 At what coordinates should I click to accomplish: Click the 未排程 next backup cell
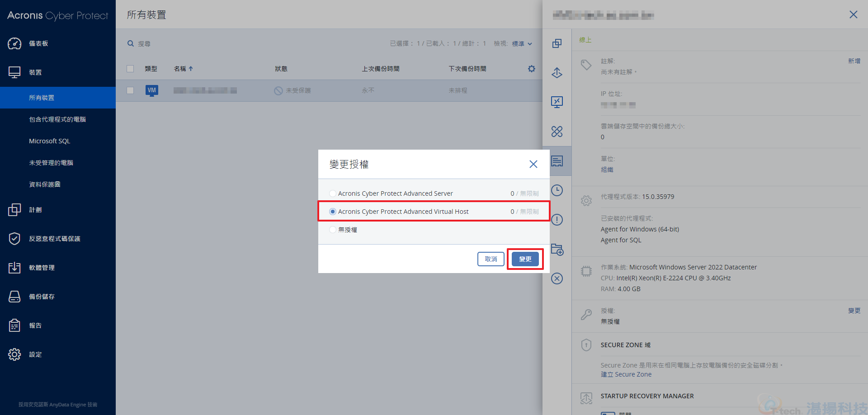pos(458,90)
